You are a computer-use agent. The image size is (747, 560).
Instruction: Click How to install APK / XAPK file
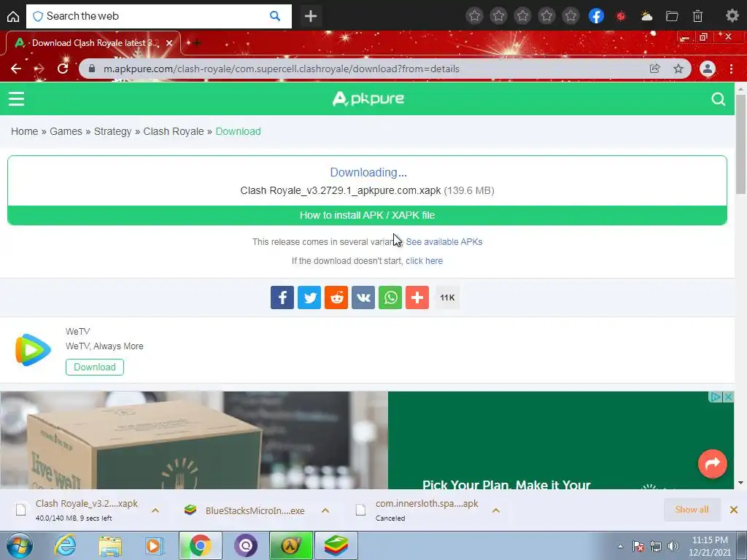[x=368, y=215]
